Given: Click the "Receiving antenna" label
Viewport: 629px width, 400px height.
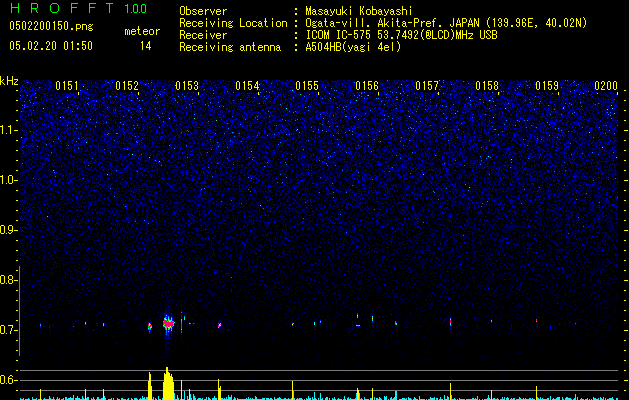Looking at the screenshot, I should 230,47.
